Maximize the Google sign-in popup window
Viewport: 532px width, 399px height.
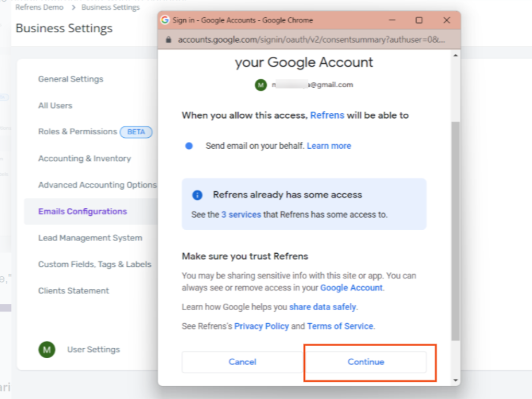(419, 20)
